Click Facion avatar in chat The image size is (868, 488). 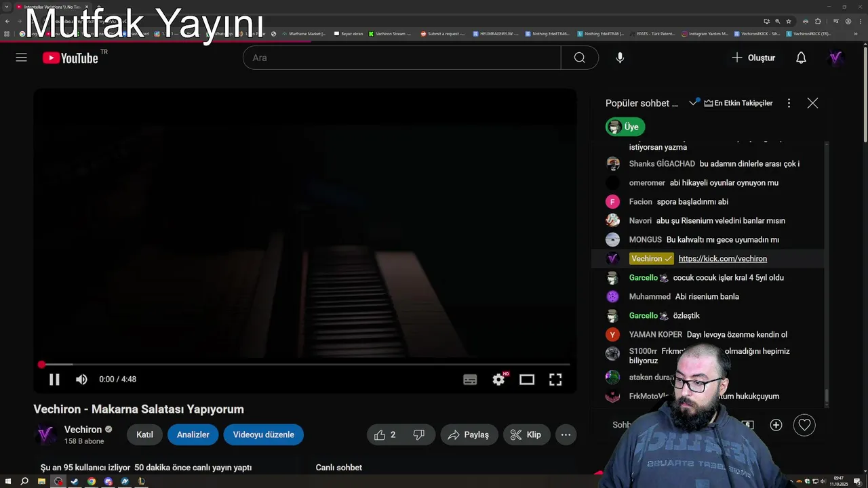612,201
